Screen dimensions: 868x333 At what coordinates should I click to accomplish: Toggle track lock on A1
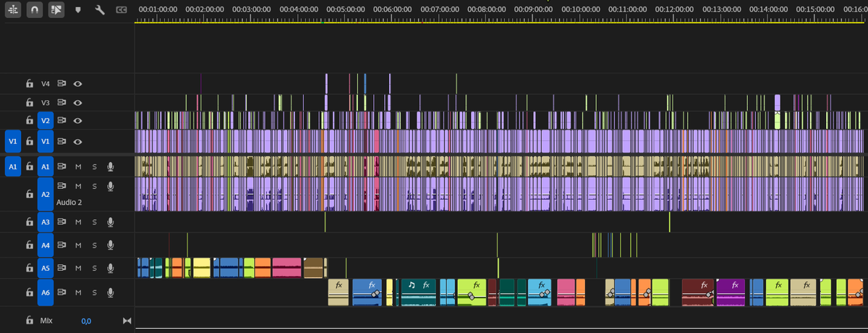(30, 166)
